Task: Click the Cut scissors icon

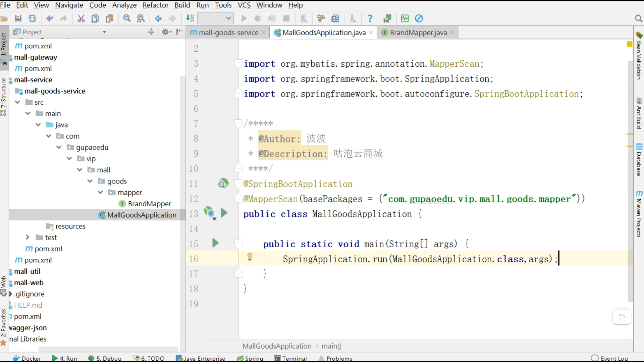Action: (x=81, y=18)
